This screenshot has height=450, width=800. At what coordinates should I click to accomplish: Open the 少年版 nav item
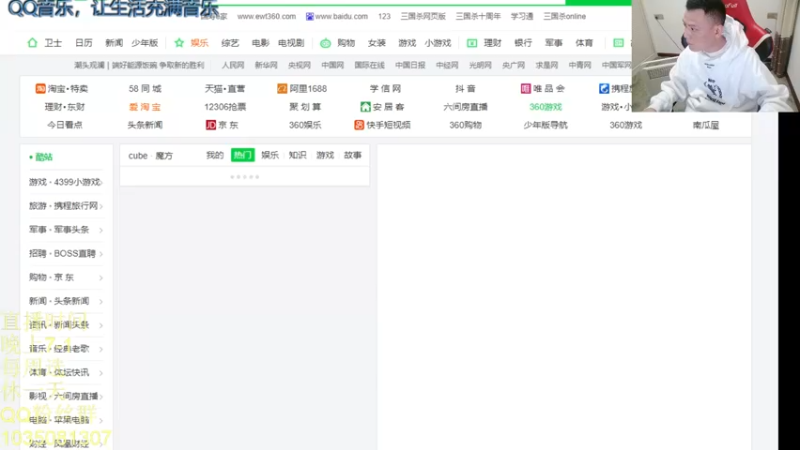[x=144, y=43]
